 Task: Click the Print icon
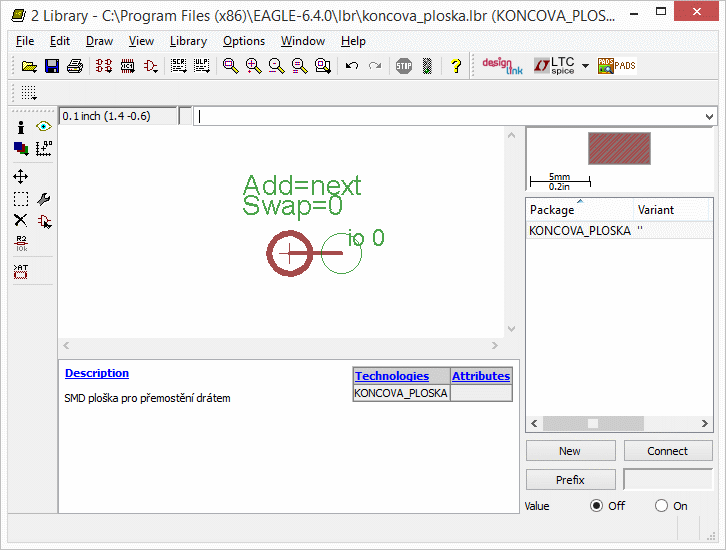pos(74,66)
